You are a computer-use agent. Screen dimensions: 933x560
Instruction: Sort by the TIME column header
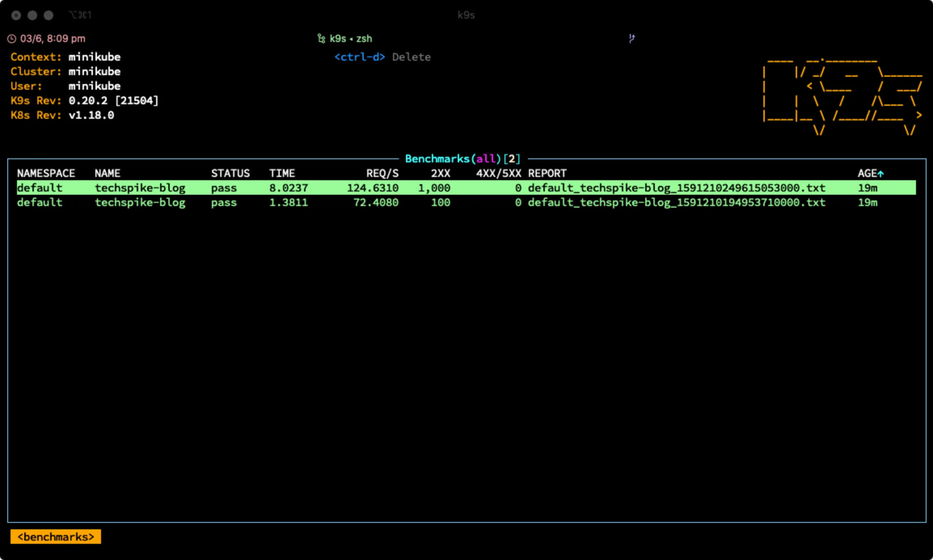click(x=282, y=173)
